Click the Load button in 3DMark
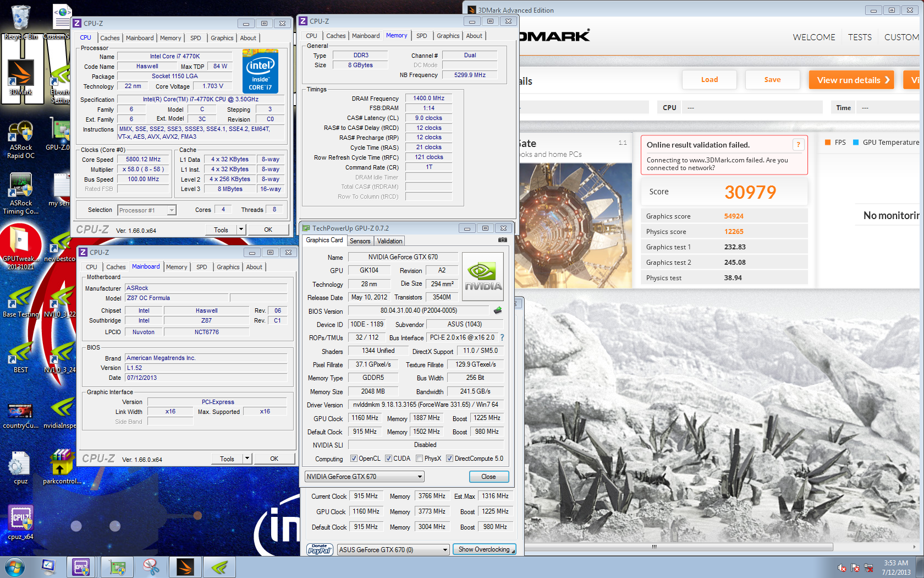924x578 pixels. click(x=710, y=80)
